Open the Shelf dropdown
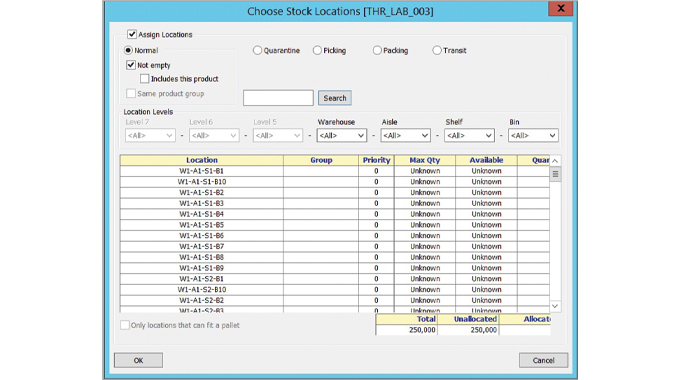 pos(469,135)
